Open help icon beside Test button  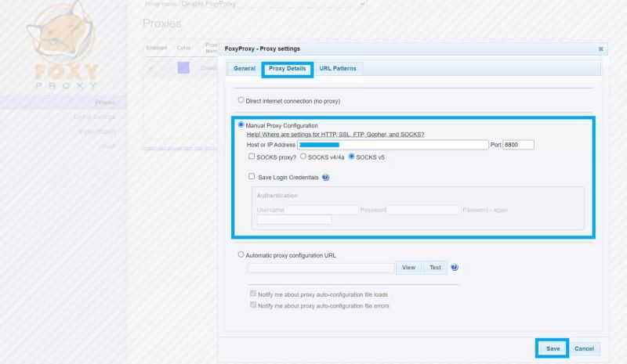pos(455,267)
